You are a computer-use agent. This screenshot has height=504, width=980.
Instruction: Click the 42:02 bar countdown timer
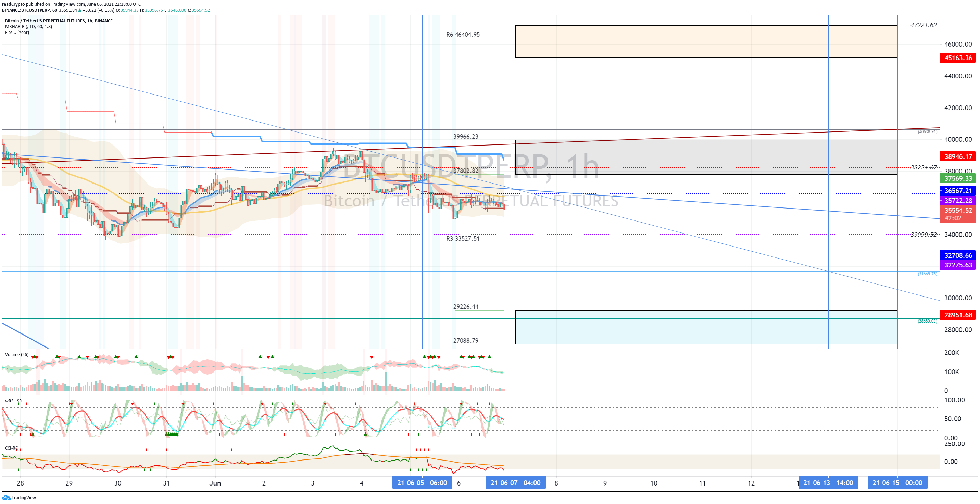pos(953,218)
